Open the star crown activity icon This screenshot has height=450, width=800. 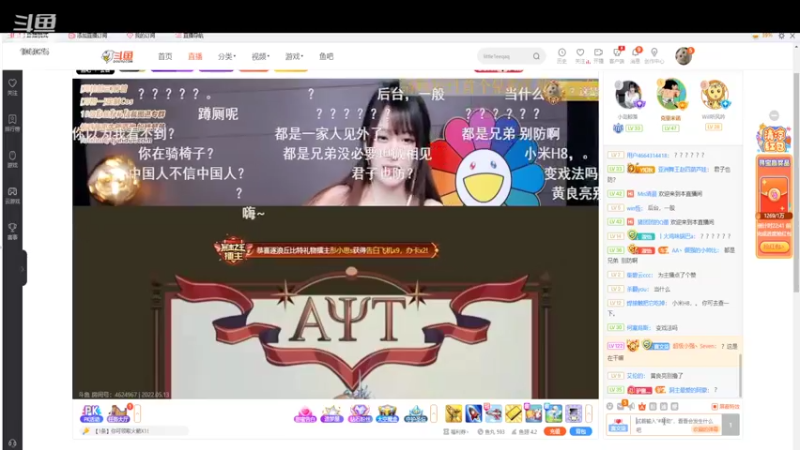coord(332,414)
